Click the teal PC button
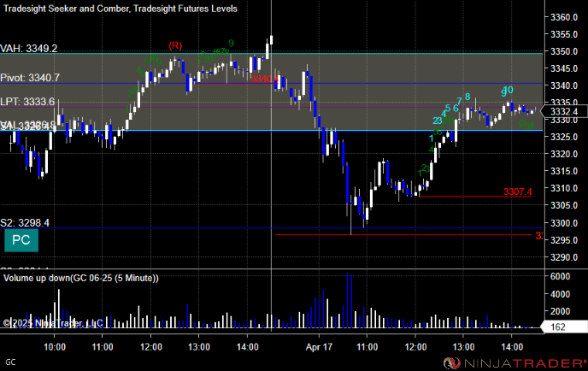Screen dimensions: 588x371 coord(21,240)
